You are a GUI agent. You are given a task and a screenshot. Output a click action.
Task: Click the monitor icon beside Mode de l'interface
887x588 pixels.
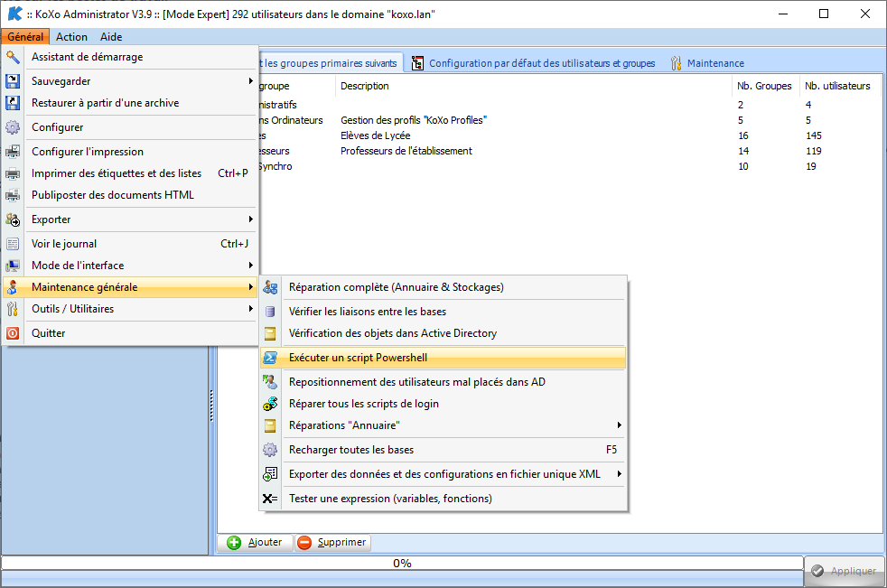pyautogui.click(x=13, y=266)
